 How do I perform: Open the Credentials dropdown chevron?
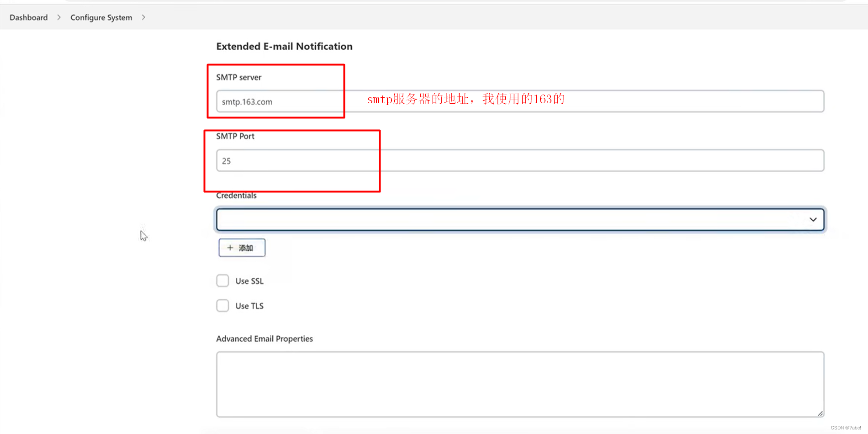pyautogui.click(x=813, y=219)
